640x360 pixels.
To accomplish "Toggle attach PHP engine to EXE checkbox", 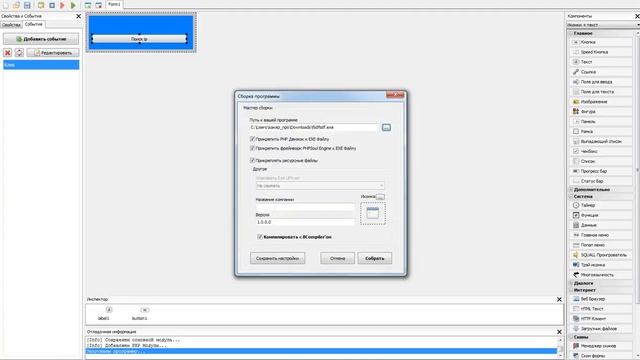I will click(x=252, y=139).
